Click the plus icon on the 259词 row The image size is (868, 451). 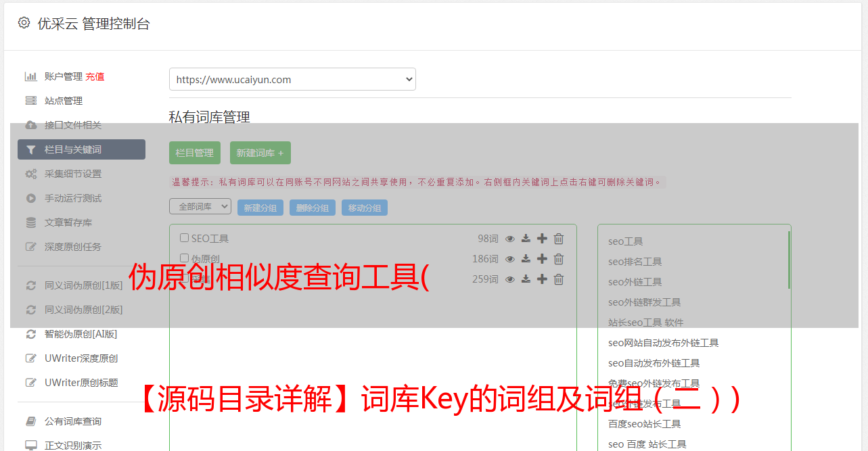(542, 279)
